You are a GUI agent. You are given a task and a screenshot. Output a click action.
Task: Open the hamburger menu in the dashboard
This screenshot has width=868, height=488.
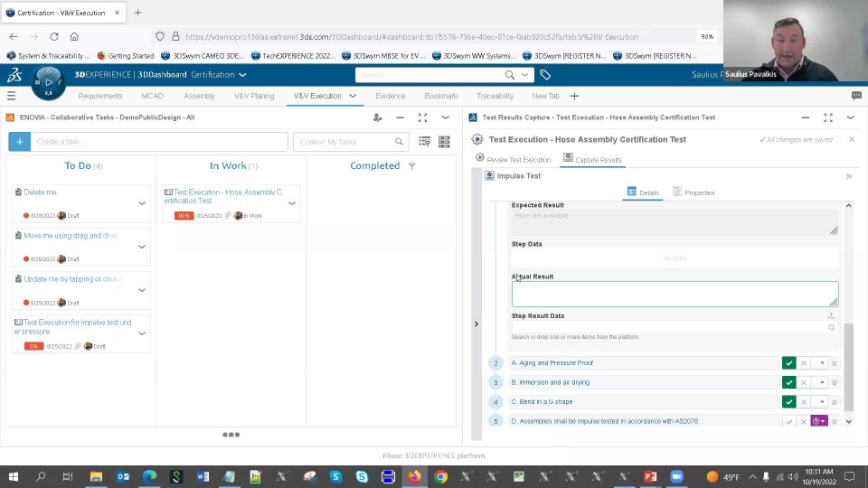coord(11,96)
